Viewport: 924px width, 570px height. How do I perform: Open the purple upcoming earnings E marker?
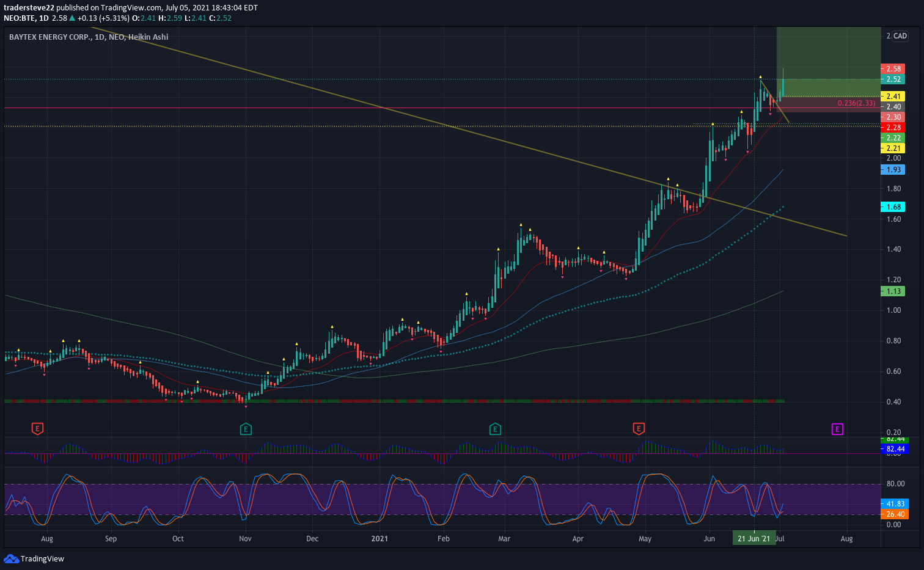[837, 429]
